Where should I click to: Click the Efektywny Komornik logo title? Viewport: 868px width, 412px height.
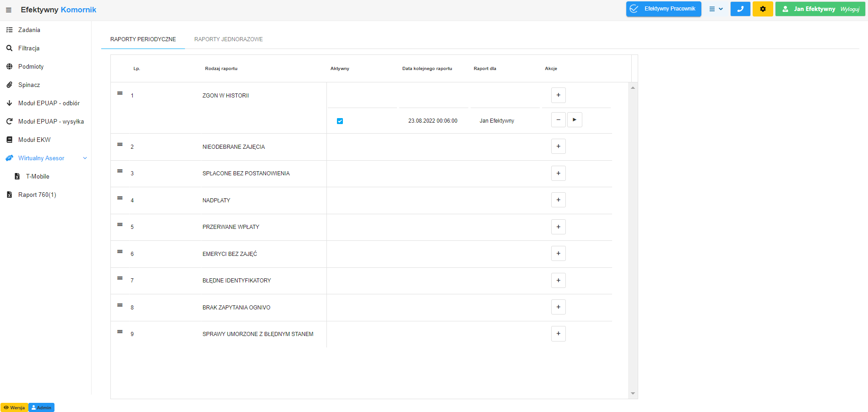[59, 10]
